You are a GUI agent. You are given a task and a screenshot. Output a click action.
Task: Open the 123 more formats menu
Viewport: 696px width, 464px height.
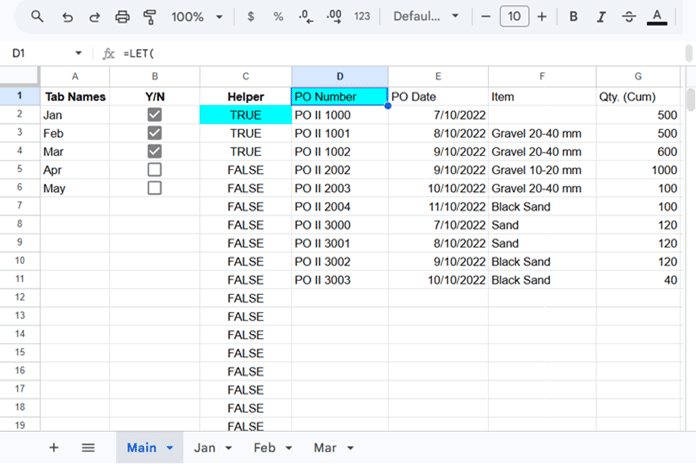(362, 16)
